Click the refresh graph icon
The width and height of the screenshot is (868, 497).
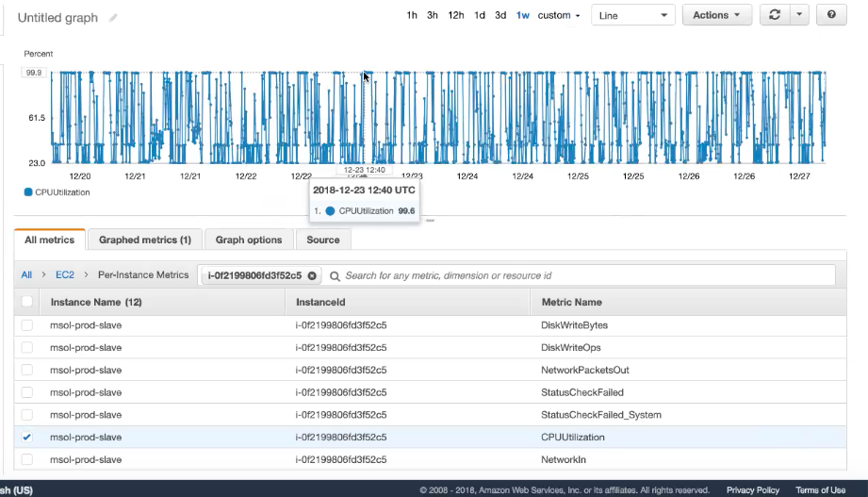(775, 15)
